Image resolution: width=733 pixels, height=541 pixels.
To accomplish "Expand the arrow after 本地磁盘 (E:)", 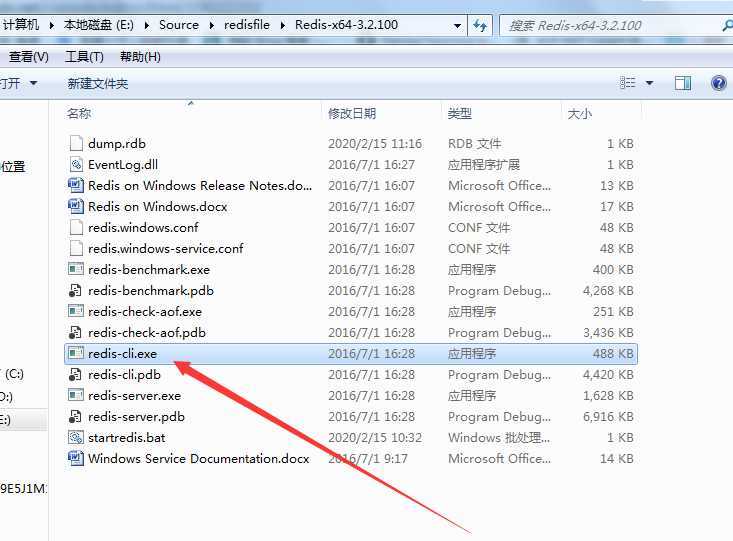I will pyautogui.click(x=146, y=25).
